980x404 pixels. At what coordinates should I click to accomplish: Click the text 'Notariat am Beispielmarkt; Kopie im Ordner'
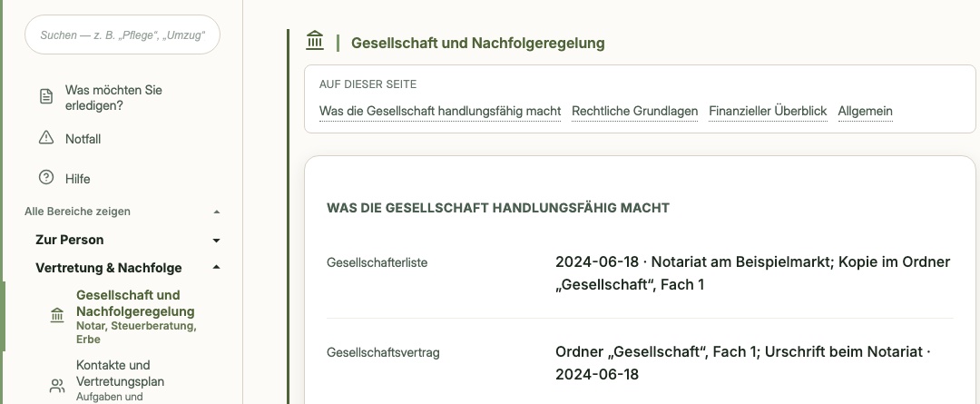(x=800, y=262)
